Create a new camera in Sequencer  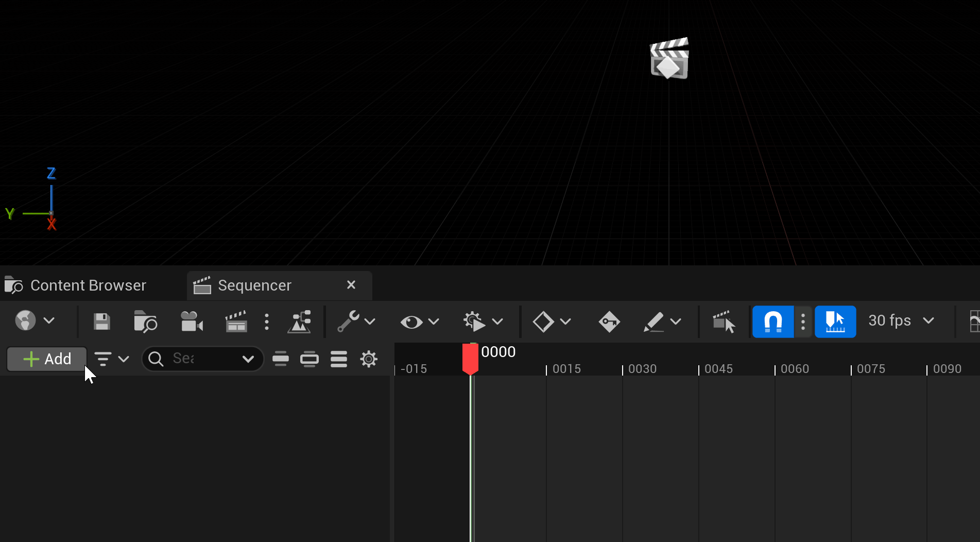click(x=192, y=321)
